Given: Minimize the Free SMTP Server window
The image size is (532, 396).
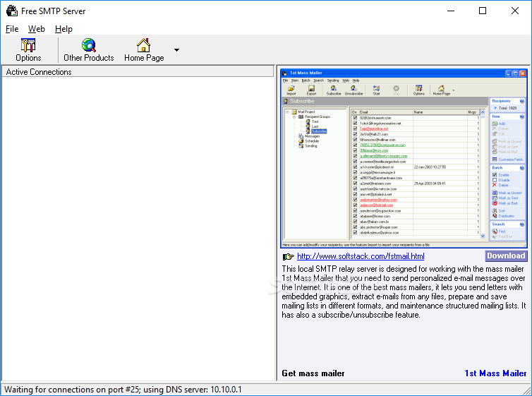Looking at the screenshot, I should pyautogui.click(x=451, y=11).
